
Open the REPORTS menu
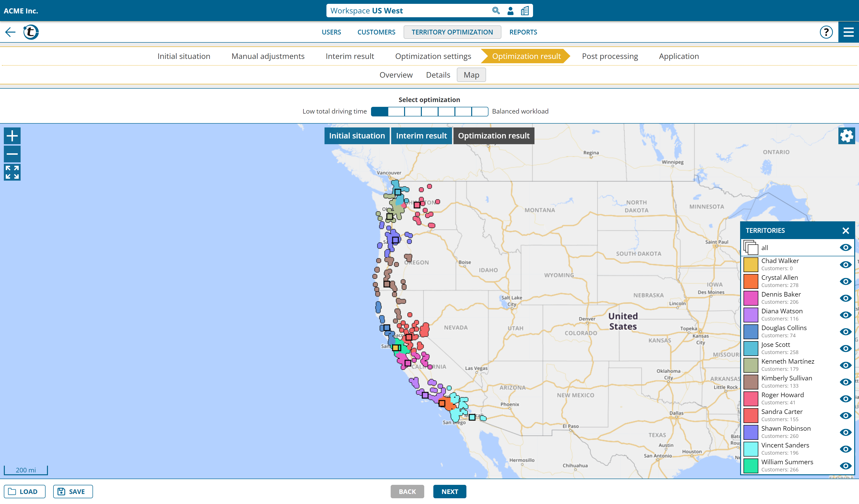coord(523,32)
